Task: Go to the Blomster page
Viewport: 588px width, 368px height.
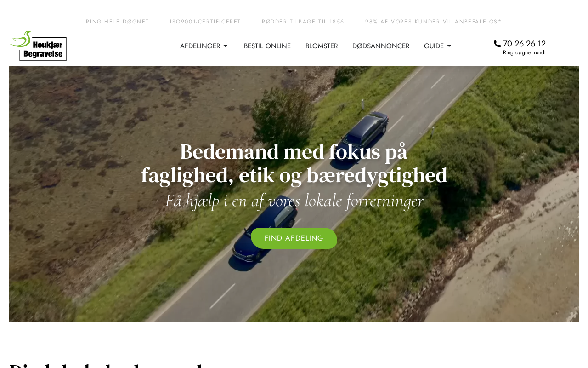Action: 322,46
